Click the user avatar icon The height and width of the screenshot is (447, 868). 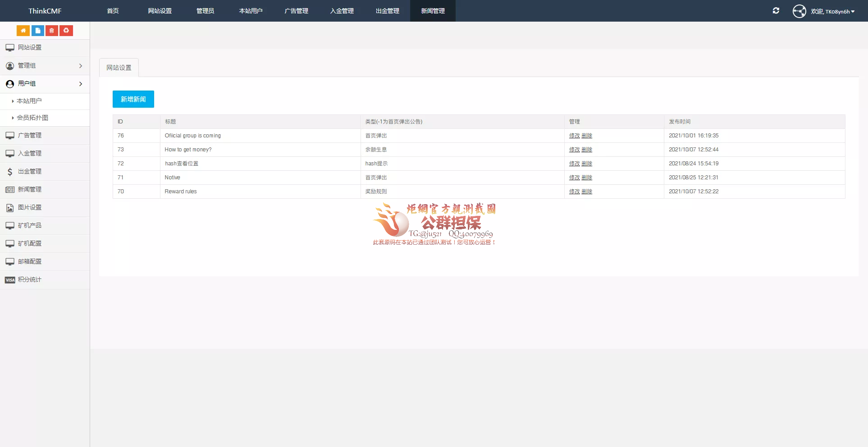click(x=799, y=11)
